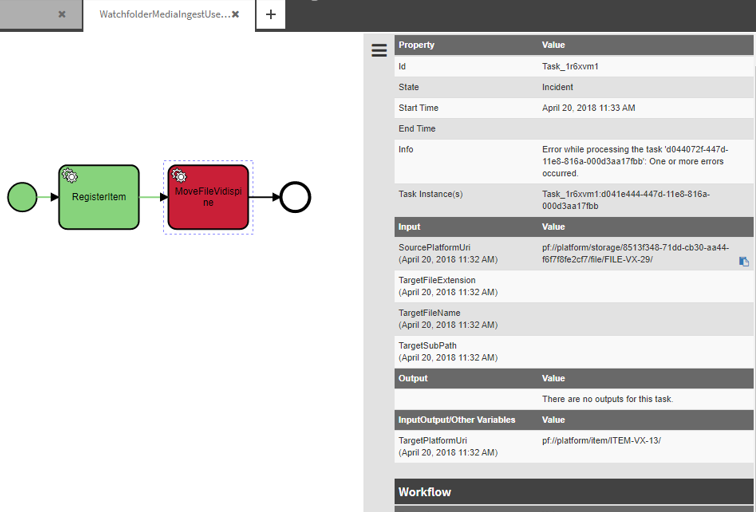Close the WatchfolderMediaIngestUse tab
The height and width of the screenshot is (512, 756).
[236, 15]
